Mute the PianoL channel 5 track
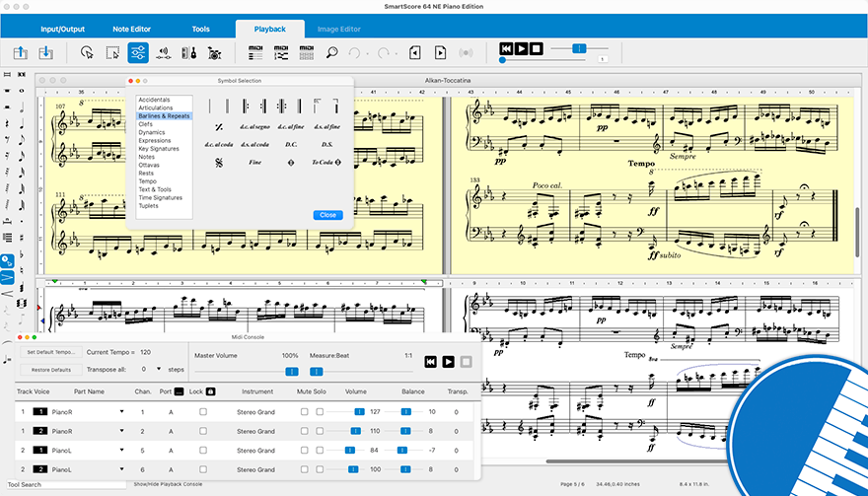Image resolution: width=868 pixels, height=496 pixels. point(304,450)
